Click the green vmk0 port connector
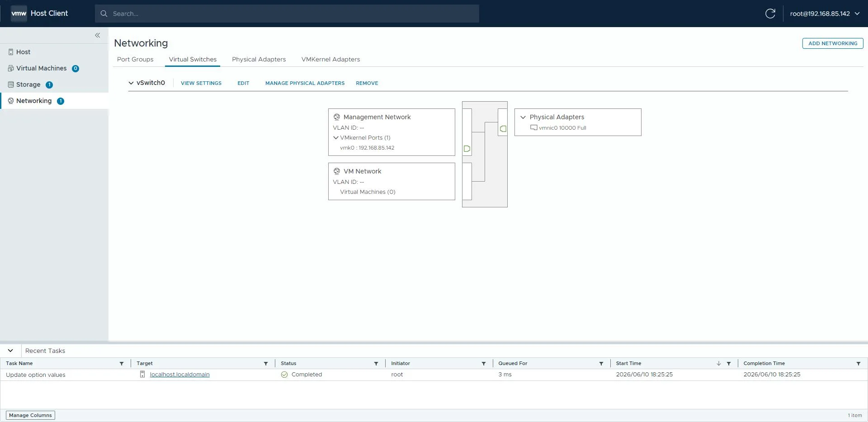This screenshot has width=868, height=422. (x=467, y=149)
